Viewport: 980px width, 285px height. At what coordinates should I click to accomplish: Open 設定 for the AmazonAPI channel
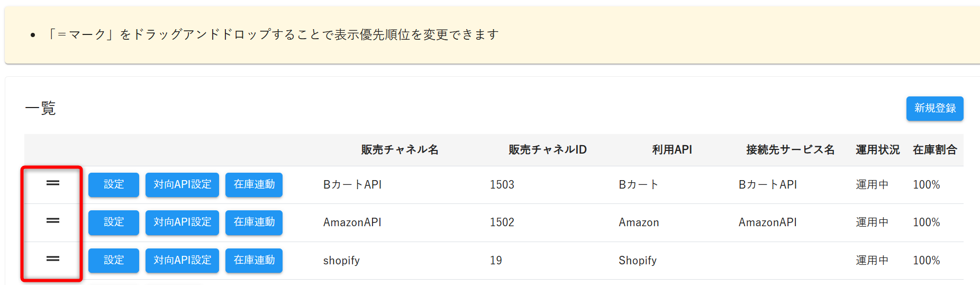pyautogui.click(x=114, y=222)
